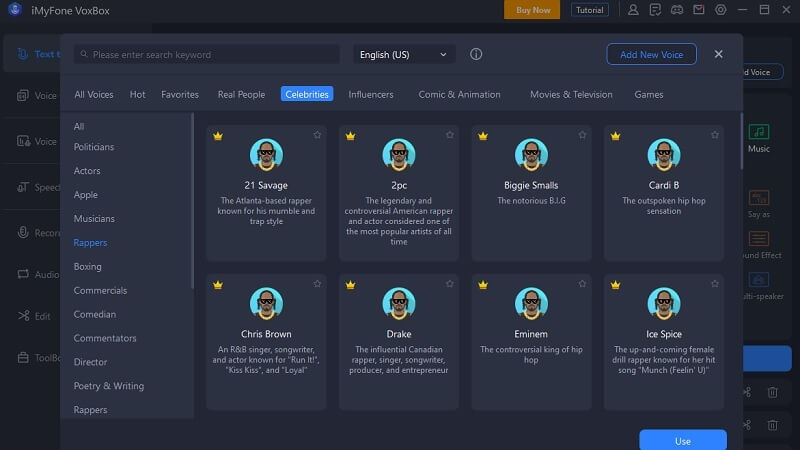Click the ToolBox icon in sidebar
Screen dimensions: 800x450
pos(23,357)
